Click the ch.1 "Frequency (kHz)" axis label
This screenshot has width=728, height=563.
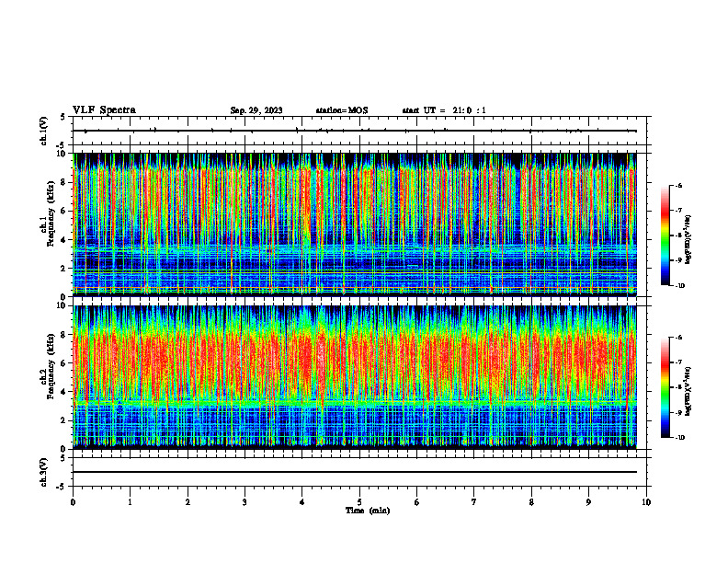pos(50,213)
